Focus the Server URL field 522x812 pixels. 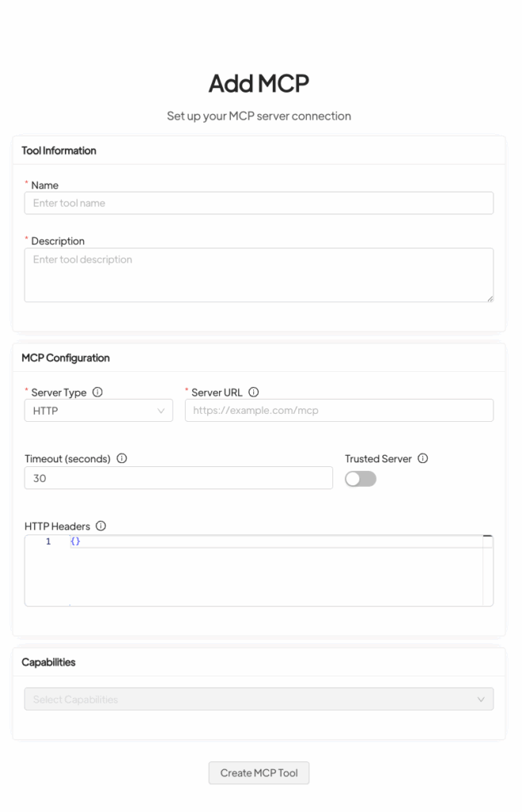point(339,411)
